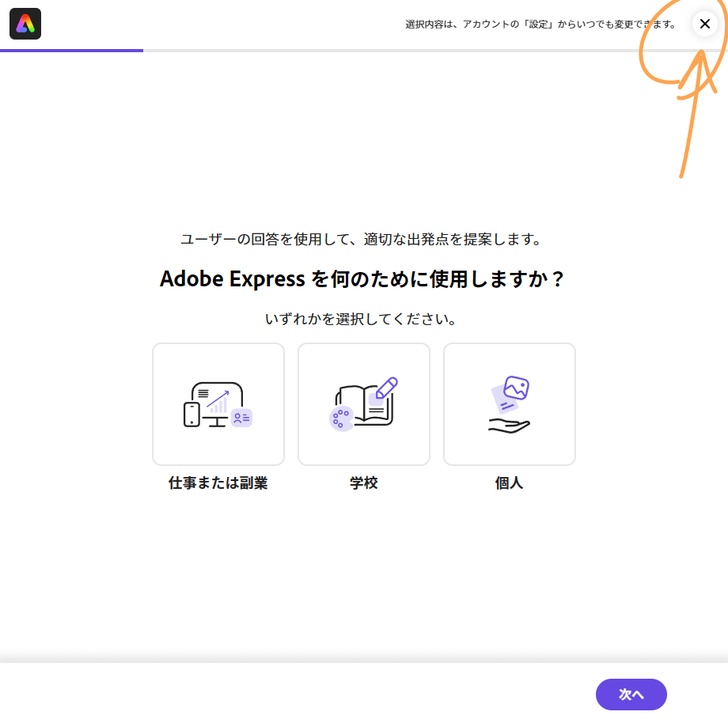Click the 仕事または副業 label text
Screen dimensions: 728x723
[x=218, y=483]
